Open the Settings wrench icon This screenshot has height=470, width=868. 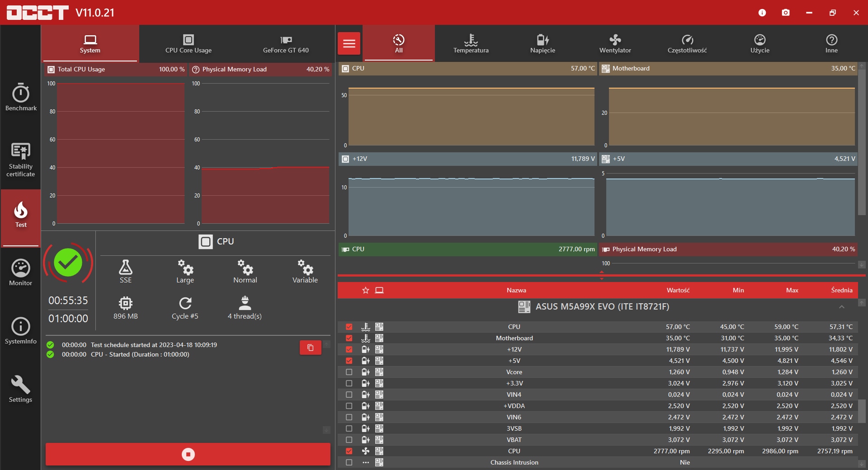point(21,389)
